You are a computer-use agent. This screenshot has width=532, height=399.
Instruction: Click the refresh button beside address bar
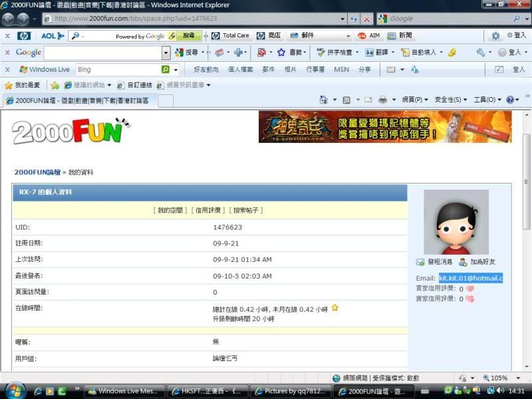coord(355,19)
